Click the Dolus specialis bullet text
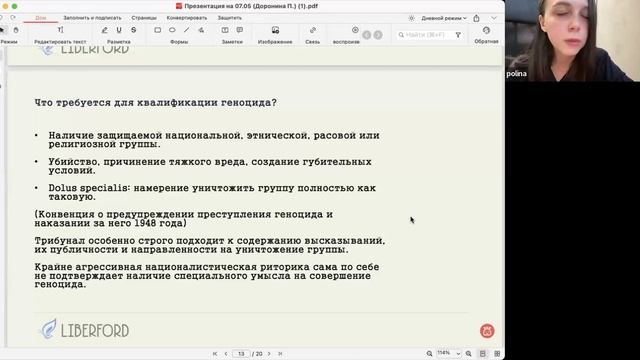Viewport: 640px width, 360px height. coord(212,192)
